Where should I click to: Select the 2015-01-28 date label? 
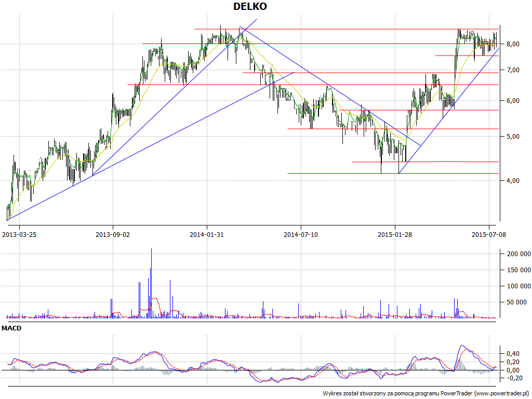[x=395, y=234]
